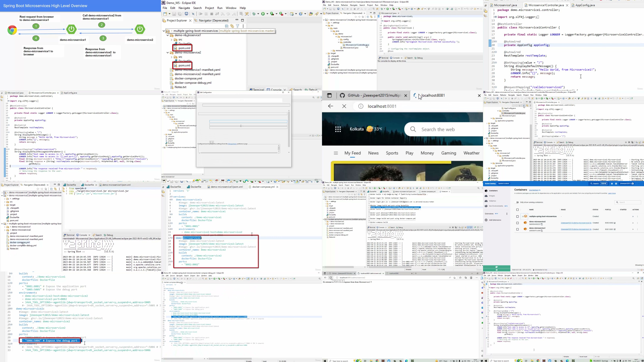This screenshot has width=644, height=362.
Task: Expand src under demo-microservice1 in large Project Explorer
Action: (171, 40)
